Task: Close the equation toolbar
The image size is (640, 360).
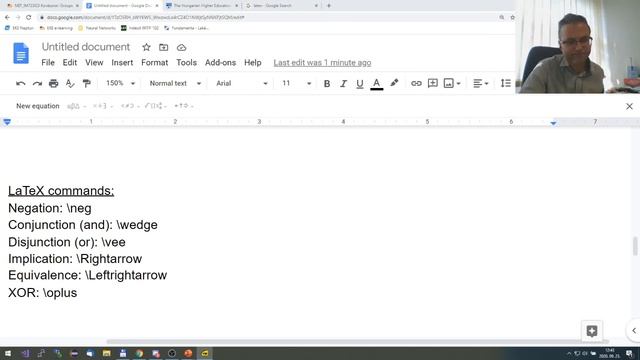Action: pos(629,107)
